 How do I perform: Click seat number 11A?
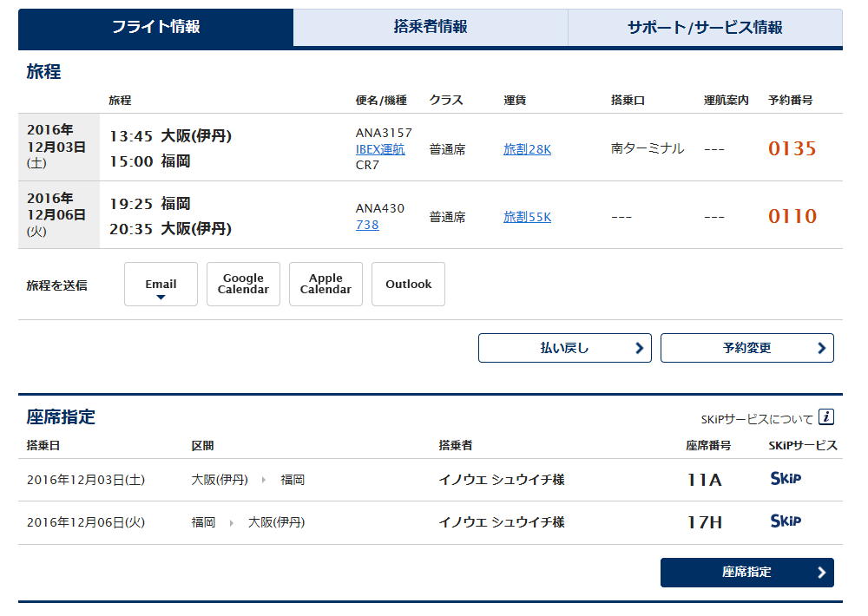pos(704,479)
